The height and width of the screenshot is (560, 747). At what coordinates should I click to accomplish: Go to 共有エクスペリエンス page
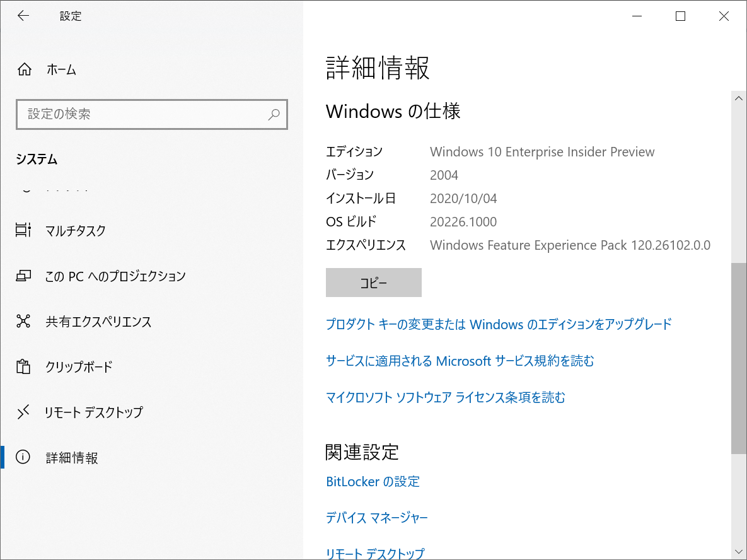point(98,322)
